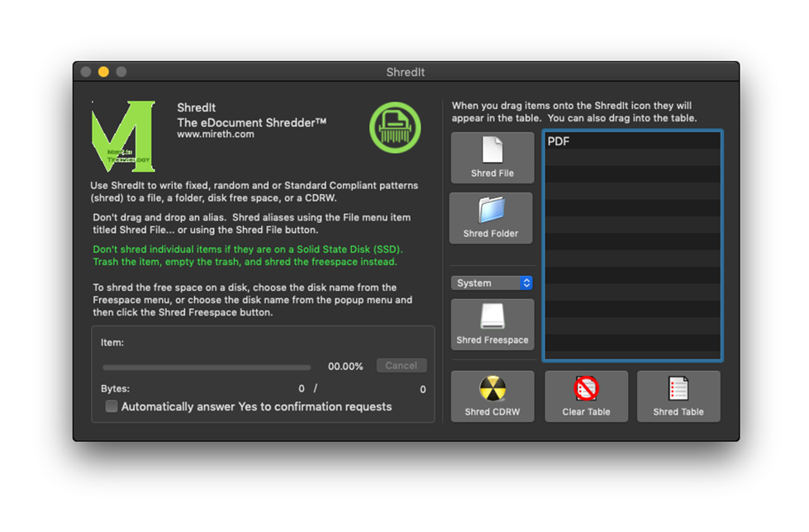
Task: Click the Shred File document icon
Action: tap(493, 150)
